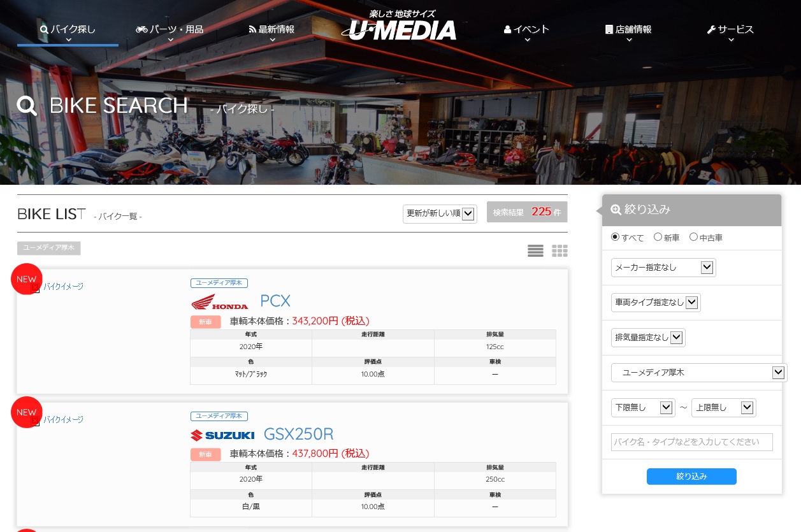The height and width of the screenshot is (532, 801).
Task: Click the 125cc displacement cell
Action: 495,347
